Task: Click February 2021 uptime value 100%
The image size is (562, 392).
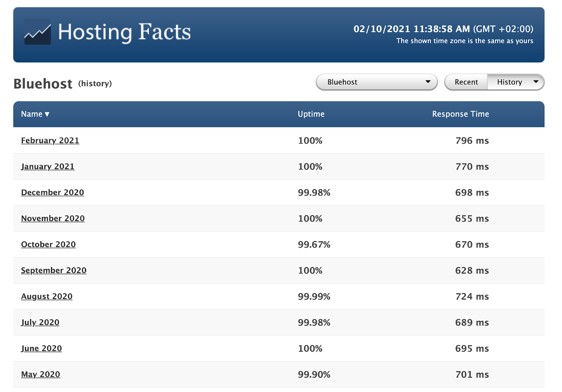Action: point(310,140)
